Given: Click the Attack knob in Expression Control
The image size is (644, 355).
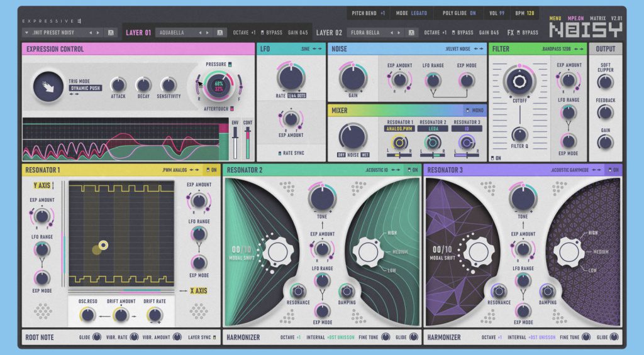Looking at the screenshot, I should pyautogui.click(x=118, y=85).
